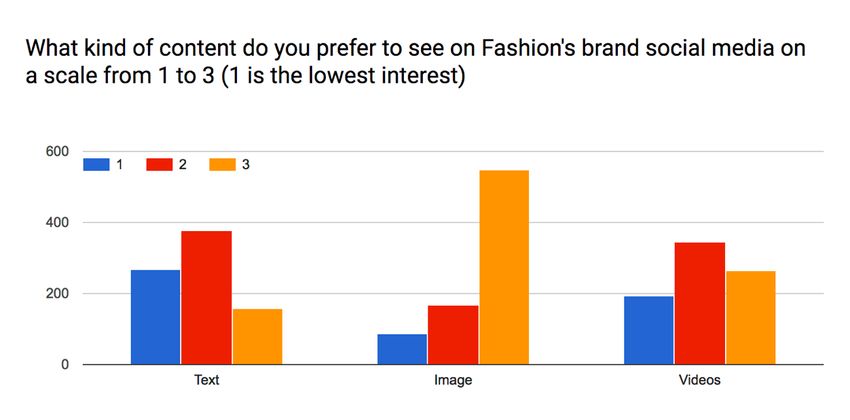
Task: Click the Text axis label
Action: (x=207, y=380)
